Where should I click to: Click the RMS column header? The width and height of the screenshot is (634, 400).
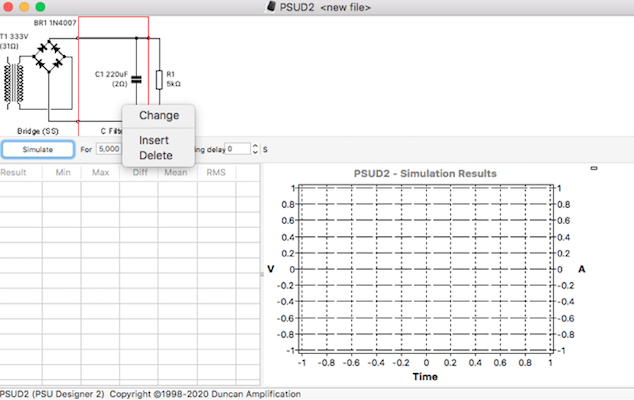click(x=216, y=173)
